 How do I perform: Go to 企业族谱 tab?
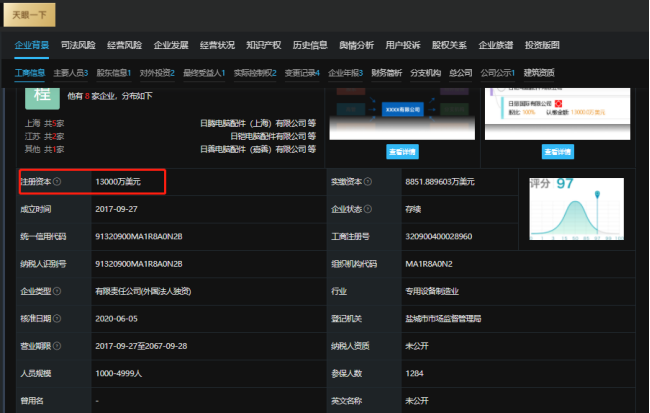pos(496,45)
